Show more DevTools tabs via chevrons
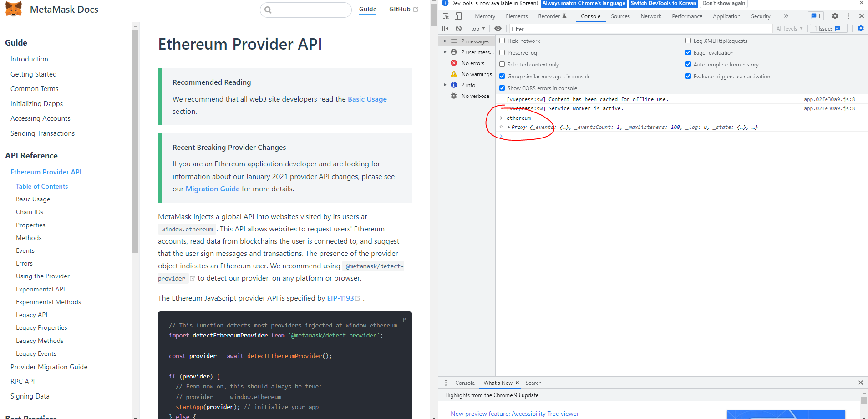The image size is (868, 419). (x=786, y=16)
